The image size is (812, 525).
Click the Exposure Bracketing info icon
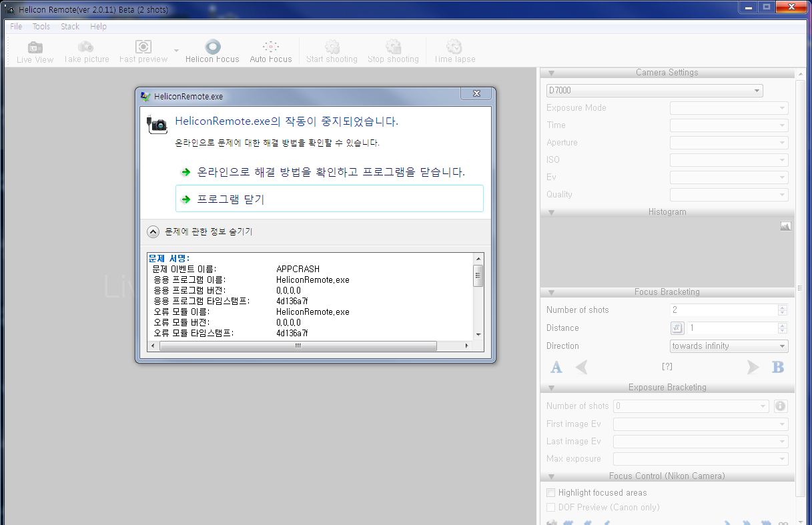click(781, 406)
